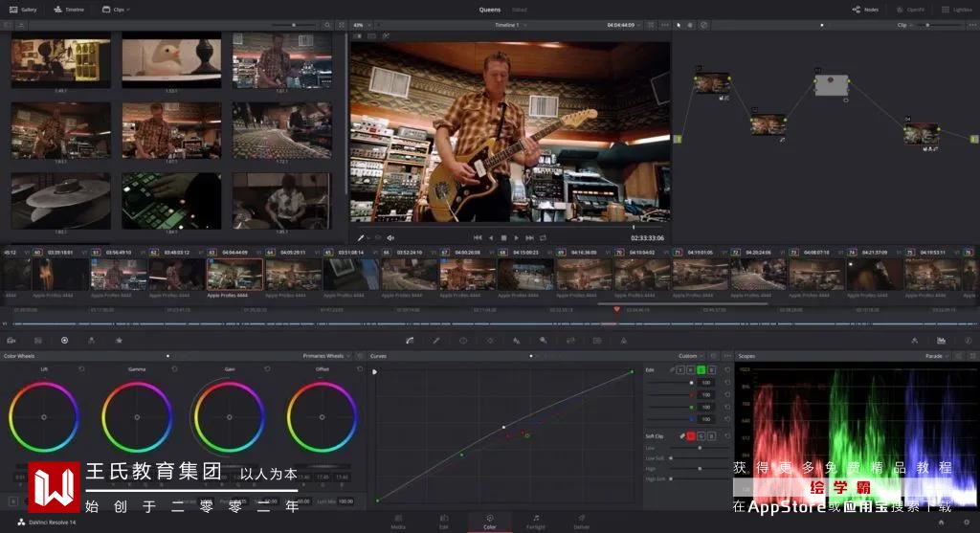Click the gallery search icon
The image size is (980, 533).
pyautogui.click(x=327, y=25)
